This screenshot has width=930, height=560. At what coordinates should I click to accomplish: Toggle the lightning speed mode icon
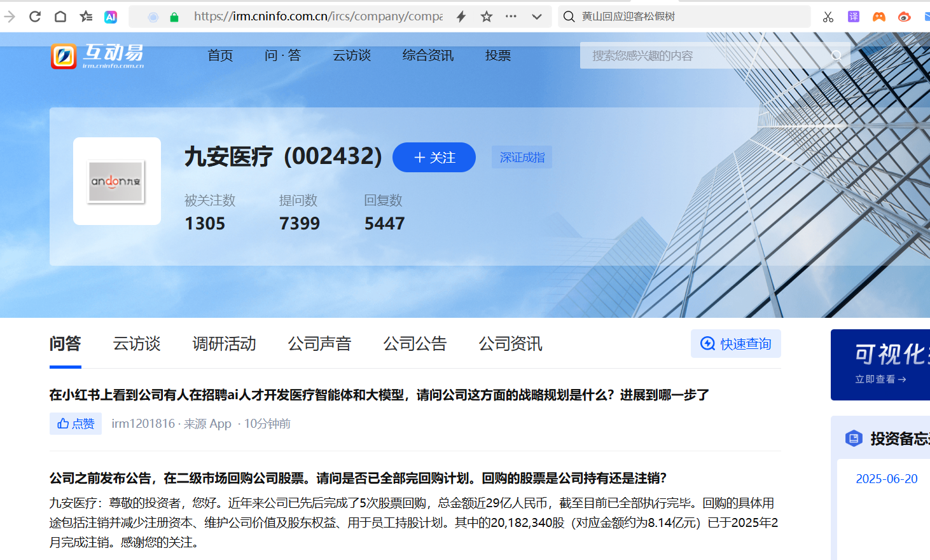pos(461,17)
